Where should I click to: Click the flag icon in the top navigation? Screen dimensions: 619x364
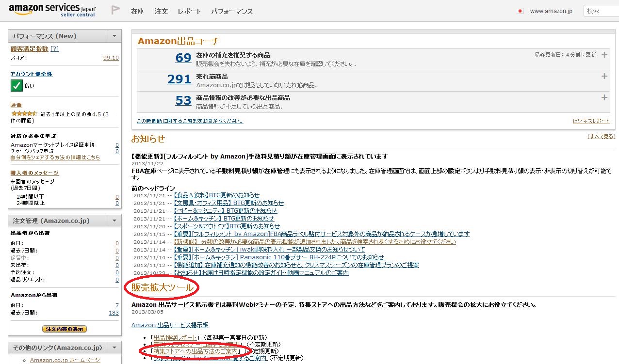point(116,10)
